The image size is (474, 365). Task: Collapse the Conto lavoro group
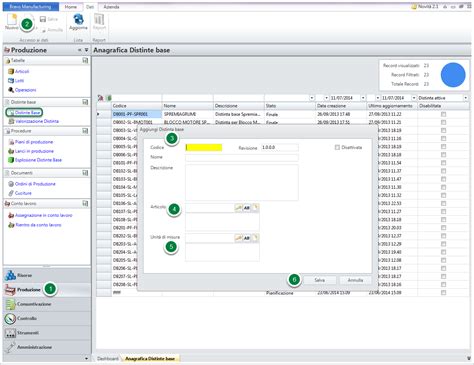pyautogui.click(x=85, y=203)
